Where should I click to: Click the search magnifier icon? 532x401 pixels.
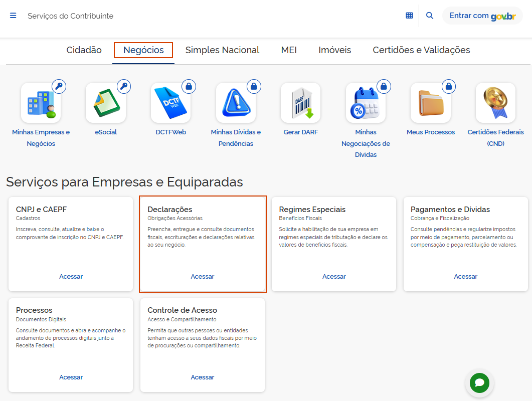point(430,16)
